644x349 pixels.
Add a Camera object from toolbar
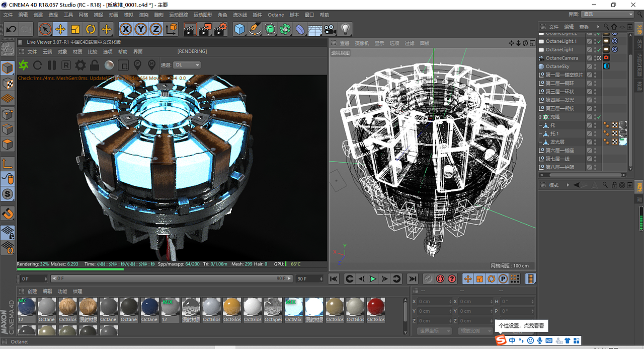point(330,29)
